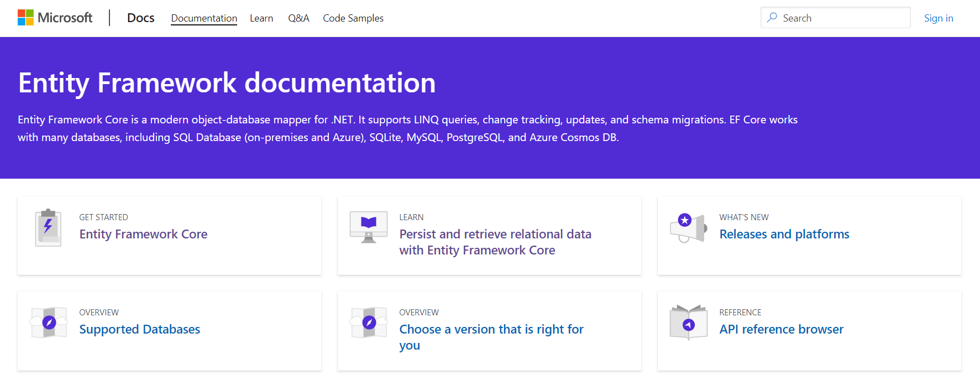This screenshot has width=980, height=385.
Task: Open the Entity Framework Core link
Action: click(143, 234)
